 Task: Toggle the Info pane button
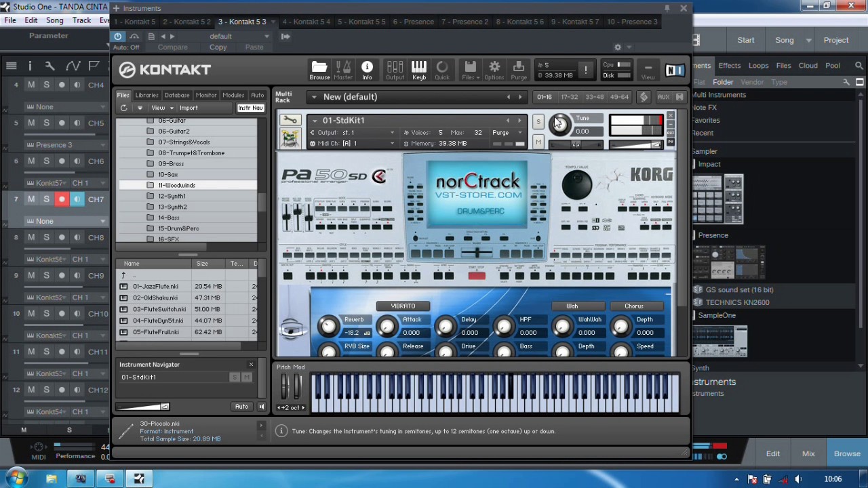click(367, 70)
